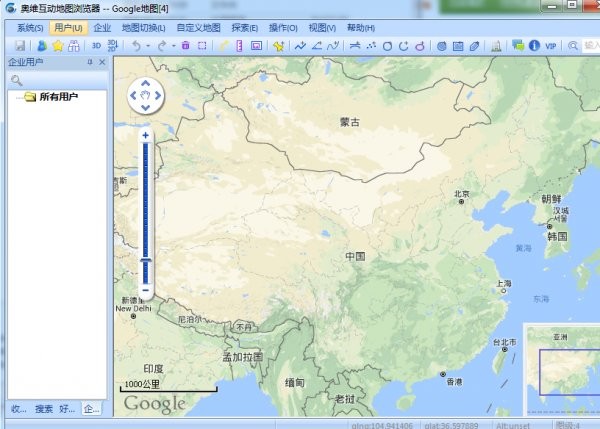The image size is (600, 429).
Task: Click the redo arrow icon
Action: point(162,46)
